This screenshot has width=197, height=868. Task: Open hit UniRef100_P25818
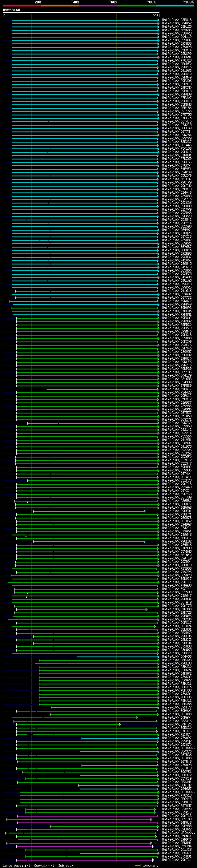[176, 20]
